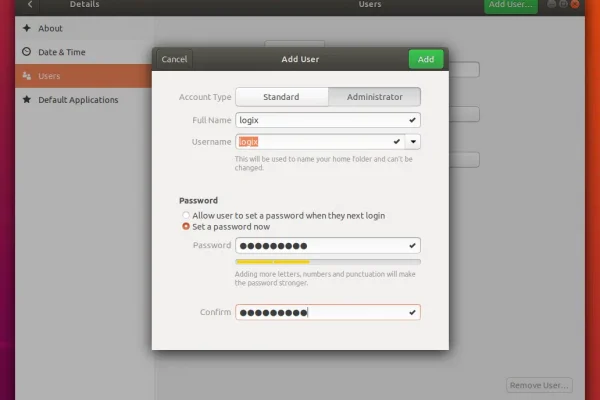This screenshot has width=600, height=400.
Task: Open the About section in sidebar
Action: [83, 28]
